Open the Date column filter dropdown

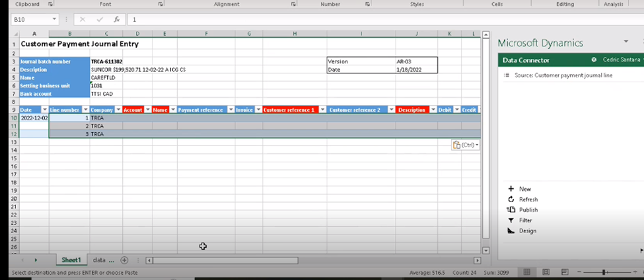(x=45, y=110)
